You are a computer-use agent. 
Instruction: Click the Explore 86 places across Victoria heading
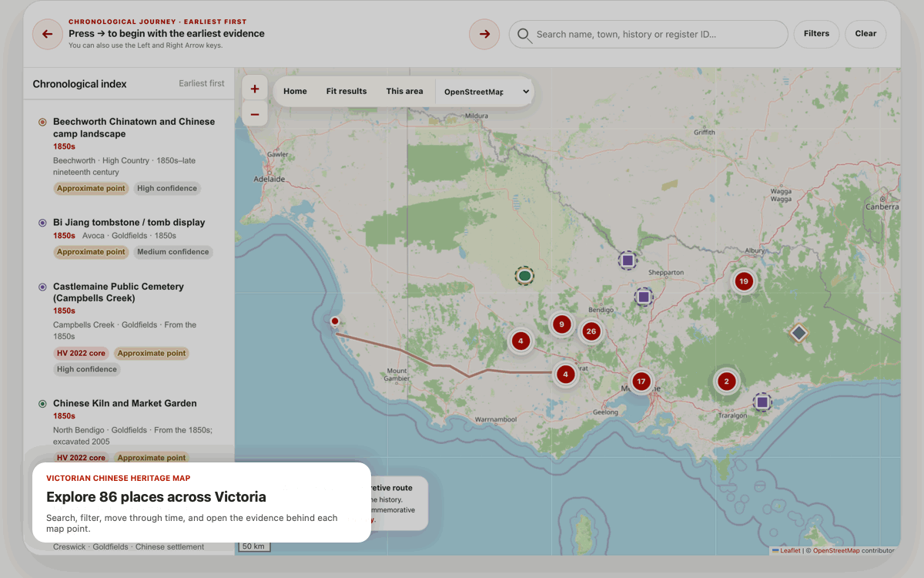tap(156, 497)
